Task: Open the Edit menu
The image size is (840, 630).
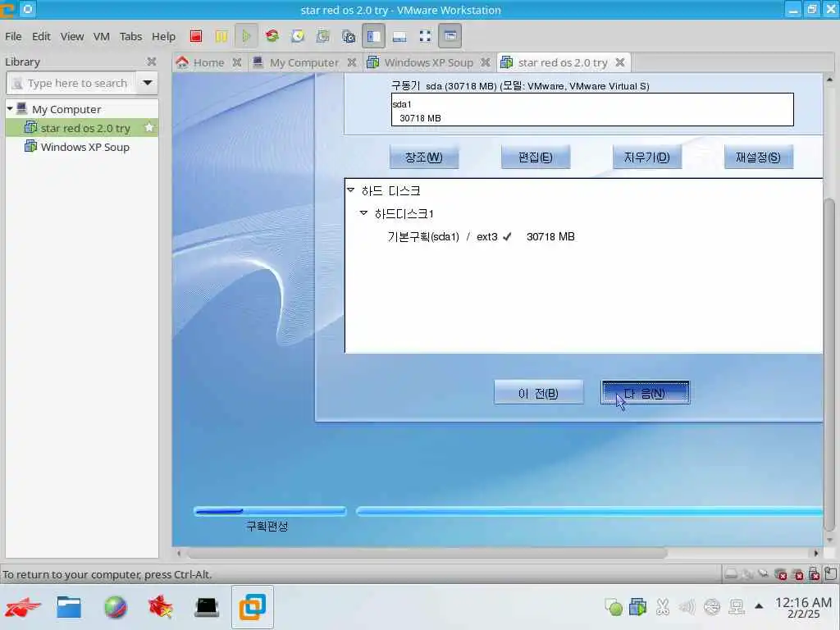Action: point(41,36)
